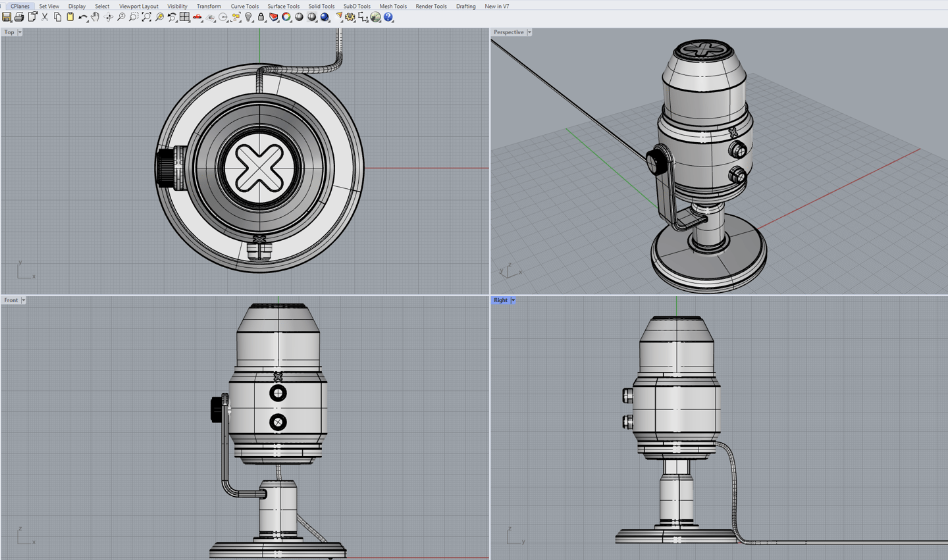Trigger Undo using its toolbar icon

tap(84, 17)
